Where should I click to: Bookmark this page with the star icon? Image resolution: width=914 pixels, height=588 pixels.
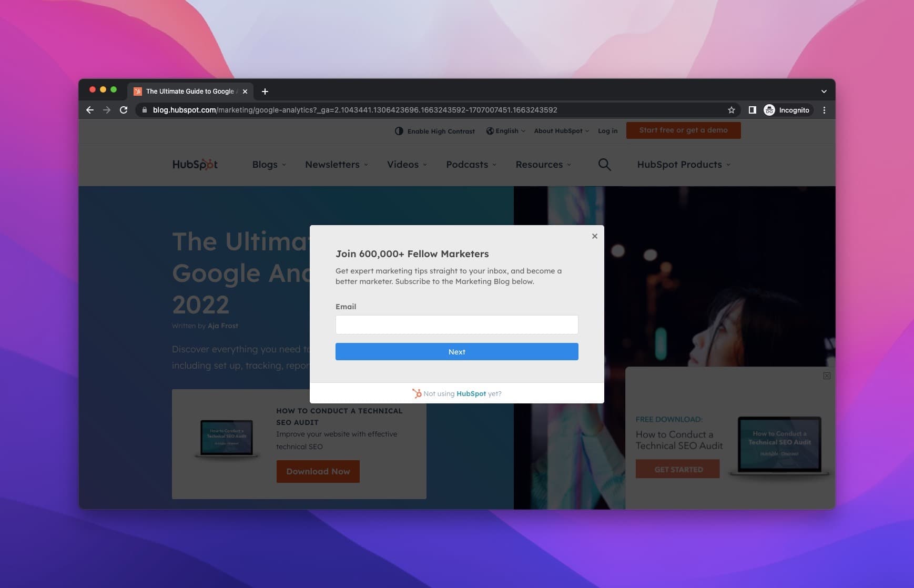[x=731, y=110]
